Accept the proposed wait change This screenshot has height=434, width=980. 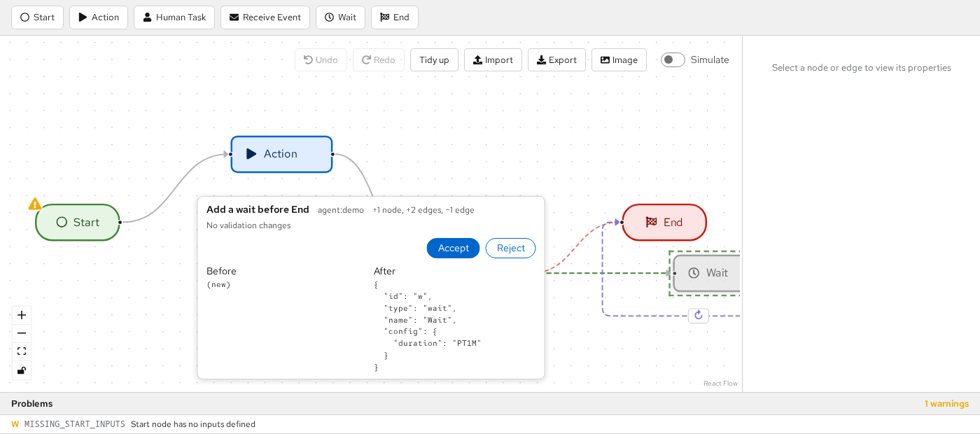[x=454, y=248]
